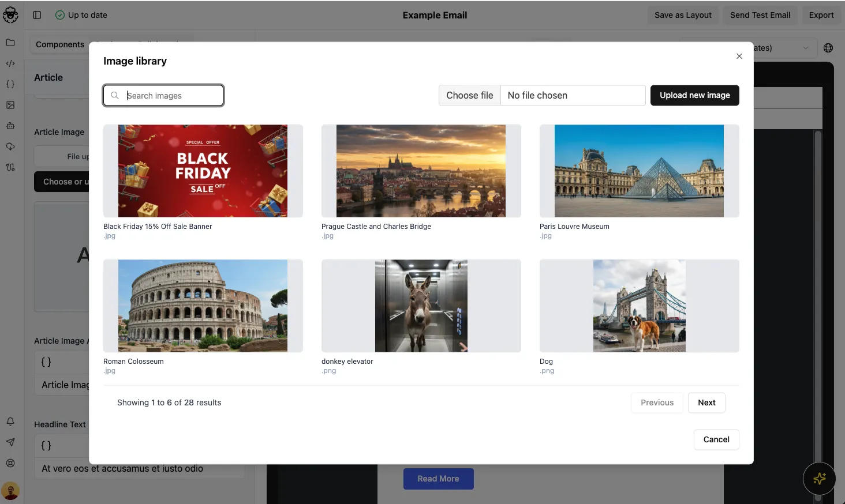845x504 pixels.
Task: Select the code editor icon in the left sidebar
Action: [10, 63]
